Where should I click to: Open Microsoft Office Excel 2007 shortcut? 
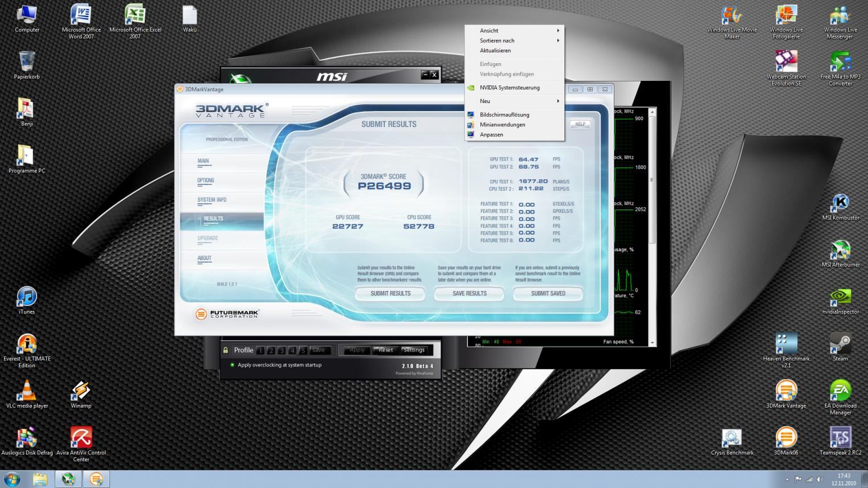[x=135, y=22]
